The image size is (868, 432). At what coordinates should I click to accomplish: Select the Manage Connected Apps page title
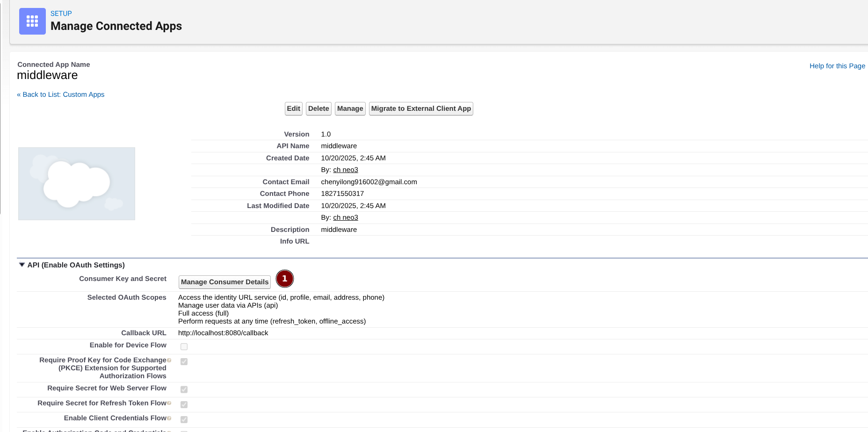116,26
